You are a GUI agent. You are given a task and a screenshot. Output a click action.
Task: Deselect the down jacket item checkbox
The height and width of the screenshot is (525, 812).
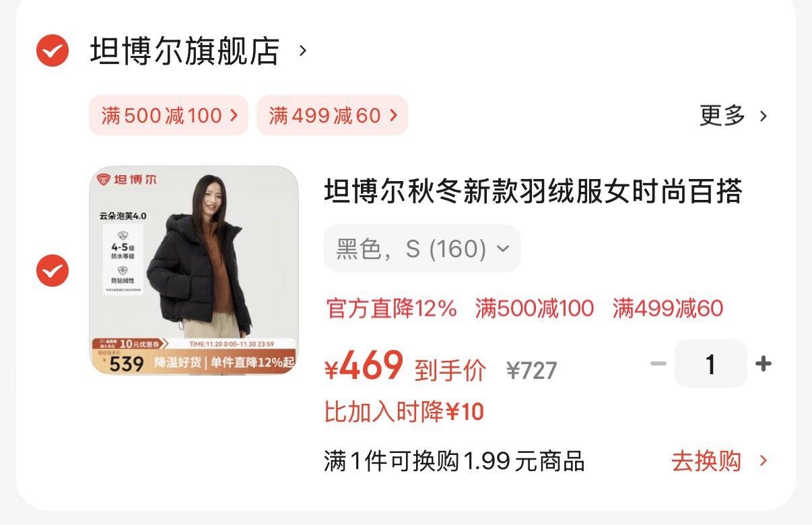point(53,271)
